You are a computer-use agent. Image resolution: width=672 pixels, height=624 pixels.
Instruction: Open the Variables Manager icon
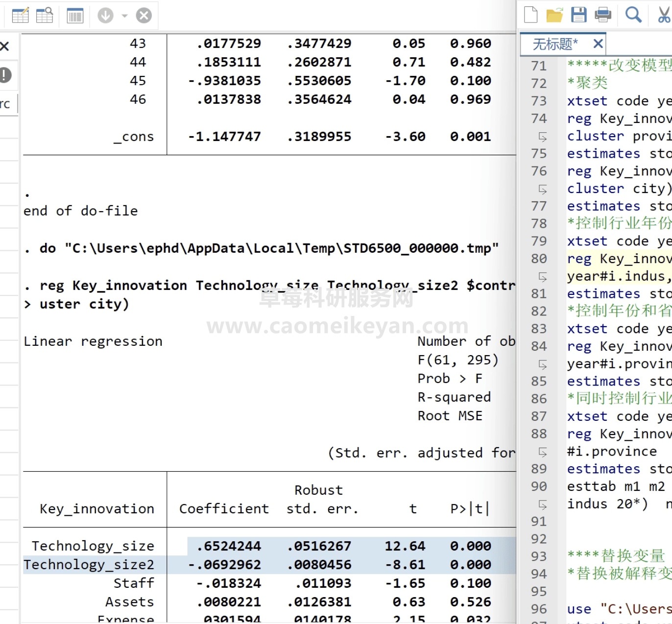pyautogui.click(x=75, y=16)
